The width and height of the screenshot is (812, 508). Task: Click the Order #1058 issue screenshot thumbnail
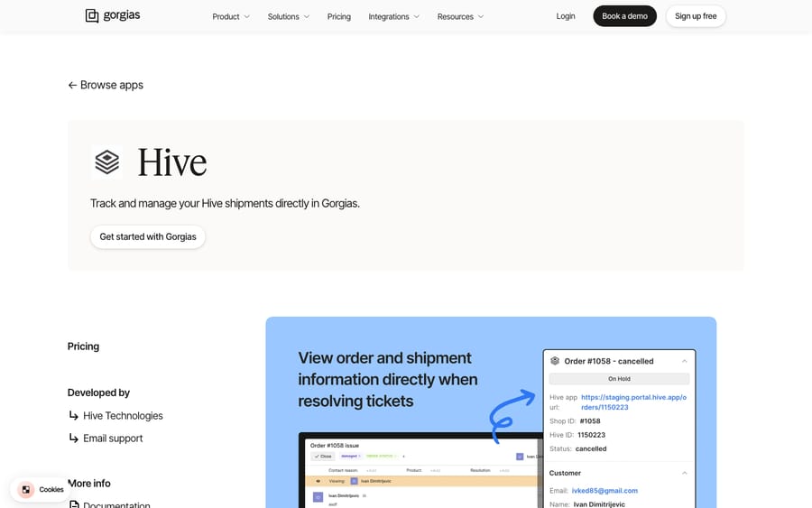tap(420, 470)
